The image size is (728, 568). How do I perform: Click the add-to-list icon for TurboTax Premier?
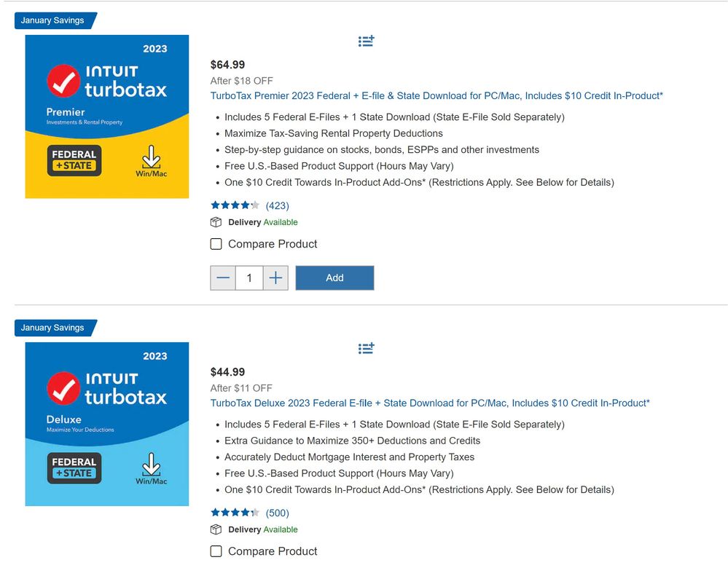click(366, 42)
